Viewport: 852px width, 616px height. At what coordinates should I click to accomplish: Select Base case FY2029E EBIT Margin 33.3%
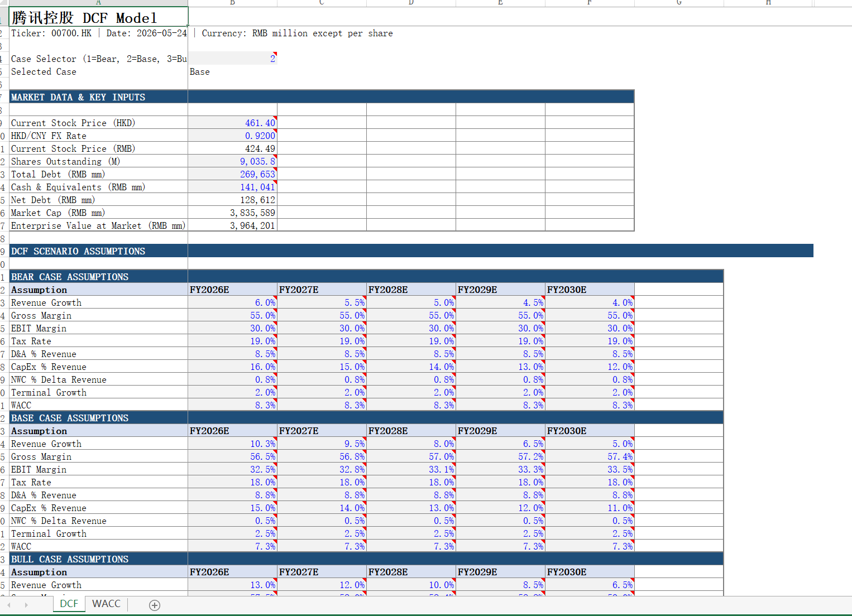point(501,469)
